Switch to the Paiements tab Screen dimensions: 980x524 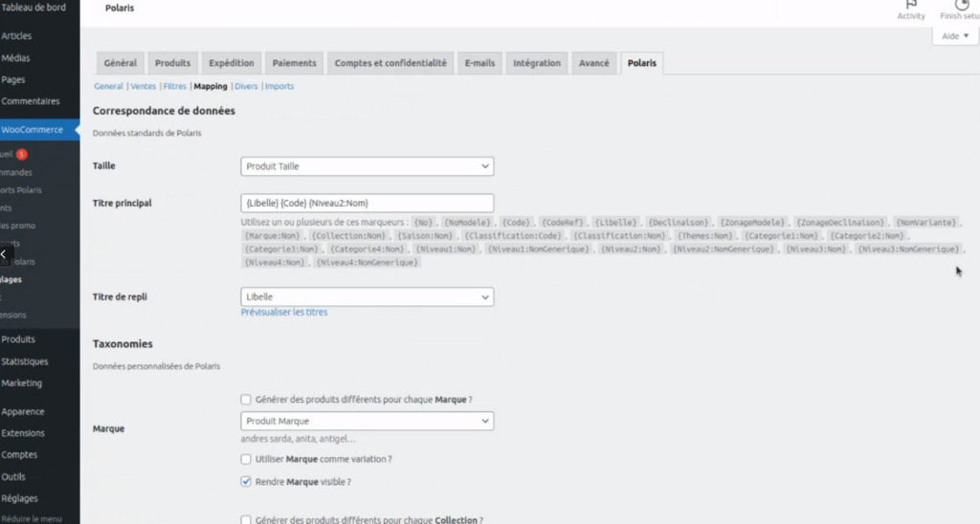pyautogui.click(x=294, y=63)
